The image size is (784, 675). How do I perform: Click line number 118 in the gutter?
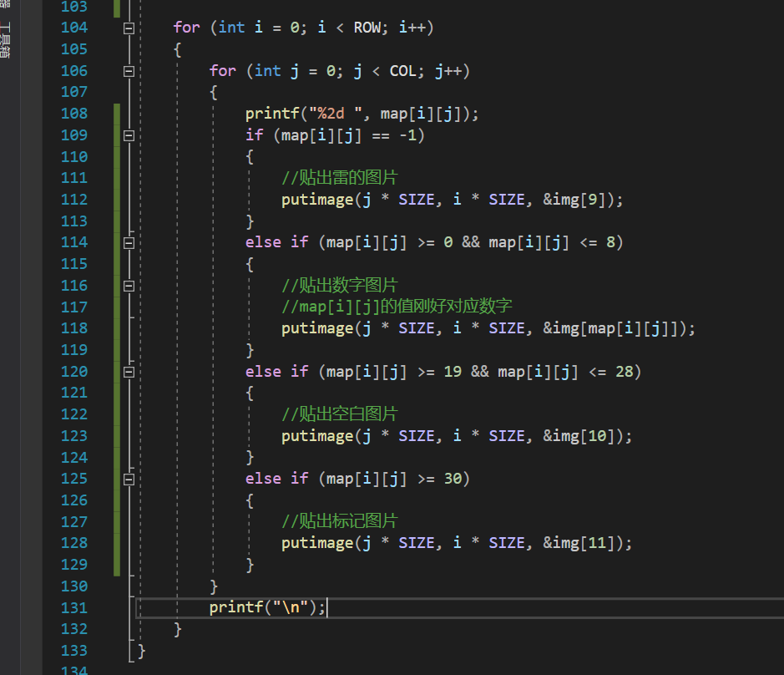(73, 328)
